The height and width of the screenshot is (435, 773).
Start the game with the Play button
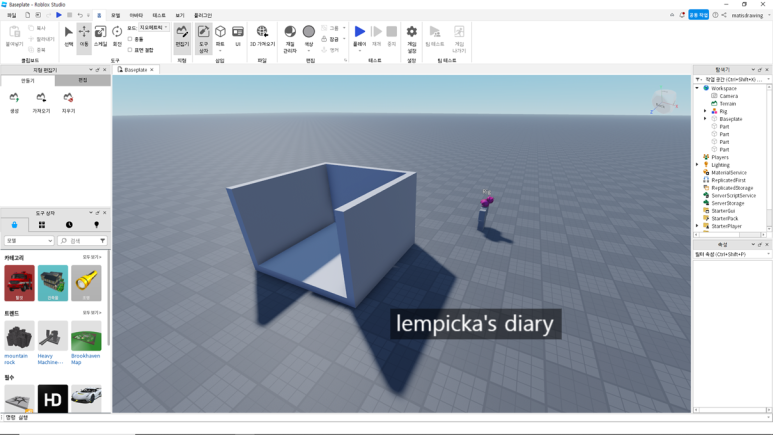pyautogui.click(x=360, y=32)
